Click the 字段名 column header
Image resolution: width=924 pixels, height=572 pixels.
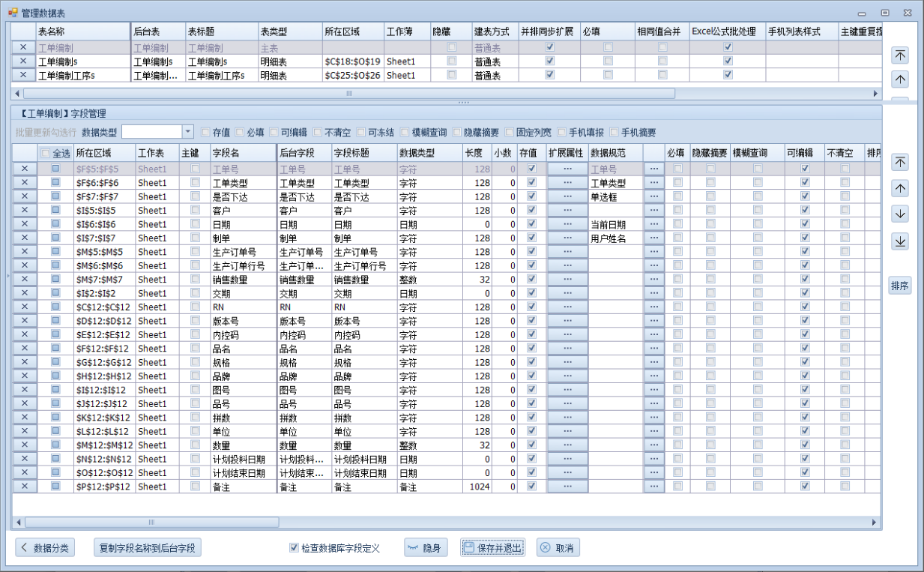[242, 153]
